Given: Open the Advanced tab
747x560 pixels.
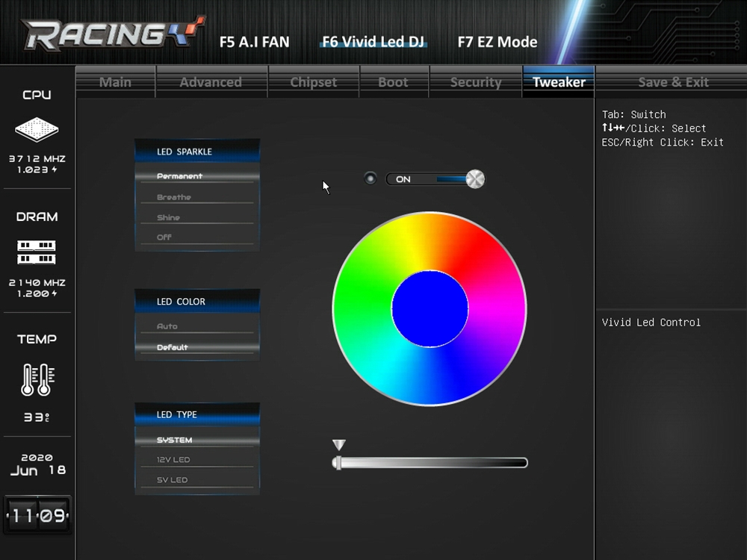Looking at the screenshot, I should tap(211, 82).
